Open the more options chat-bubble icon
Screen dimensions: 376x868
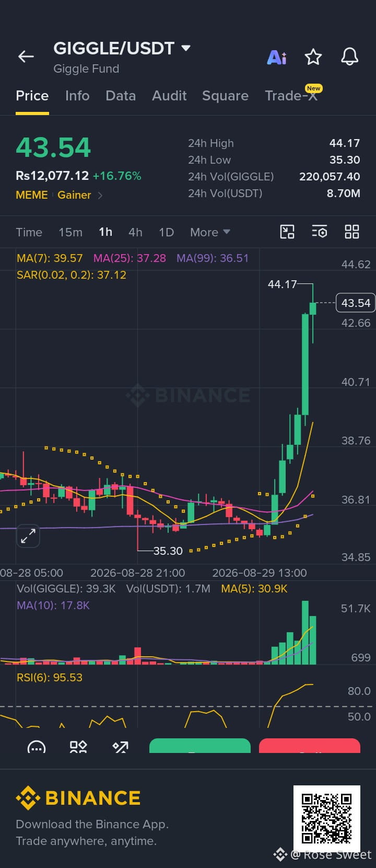tap(36, 747)
